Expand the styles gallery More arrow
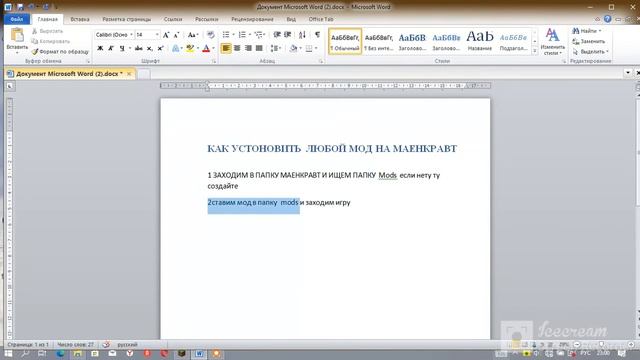 coord(535,51)
